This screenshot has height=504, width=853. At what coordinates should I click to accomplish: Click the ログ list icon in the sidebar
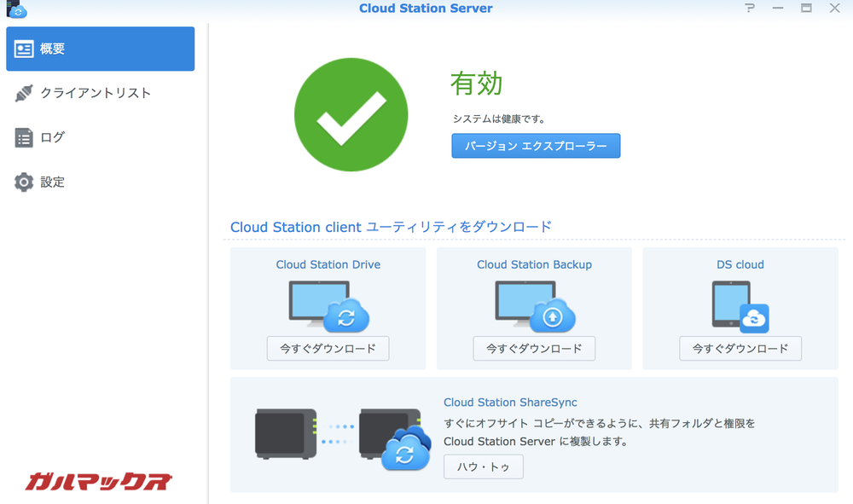(26, 137)
